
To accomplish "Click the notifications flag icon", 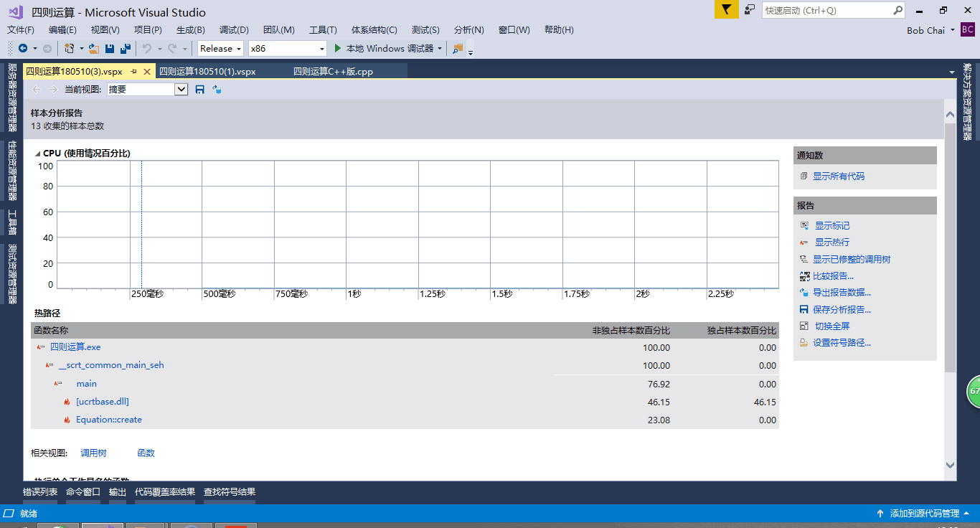I will point(726,10).
